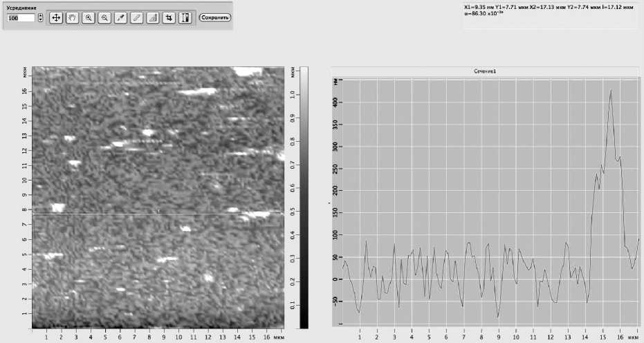Click the large bright spot at top-right of scan

click(x=246, y=71)
